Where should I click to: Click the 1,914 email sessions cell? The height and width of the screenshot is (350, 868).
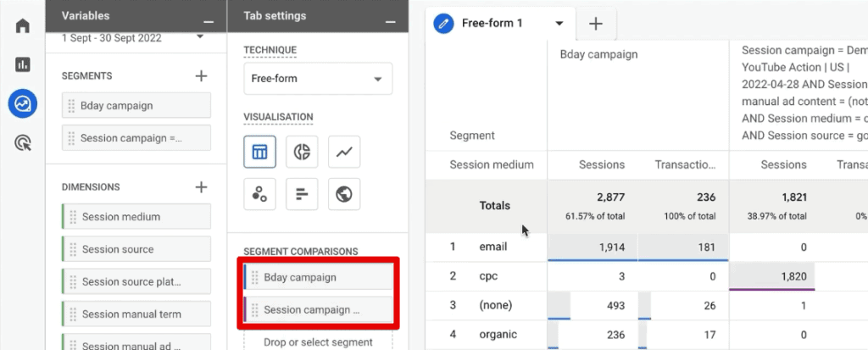click(593, 247)
